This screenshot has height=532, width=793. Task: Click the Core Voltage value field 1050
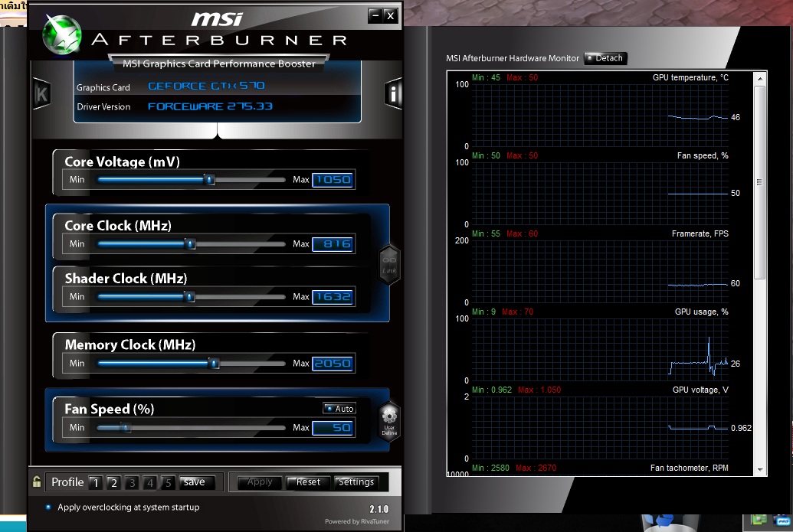click(x=333, y=180)
